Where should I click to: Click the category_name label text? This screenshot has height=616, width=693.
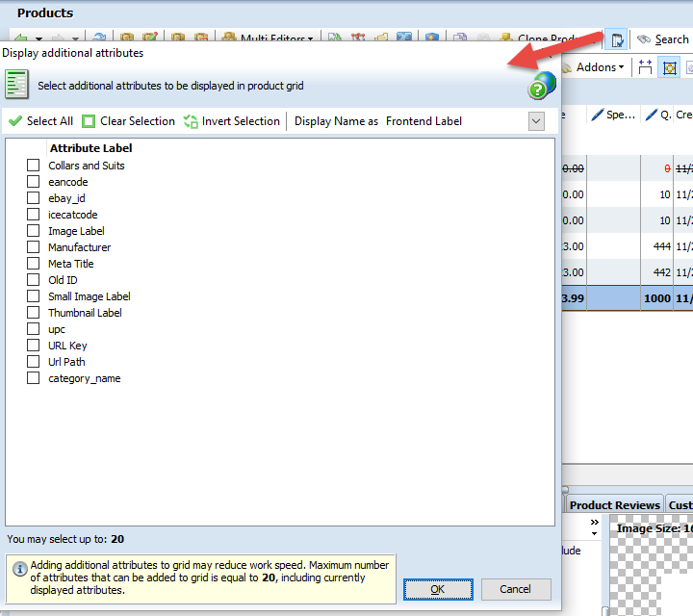coord(85,378)
